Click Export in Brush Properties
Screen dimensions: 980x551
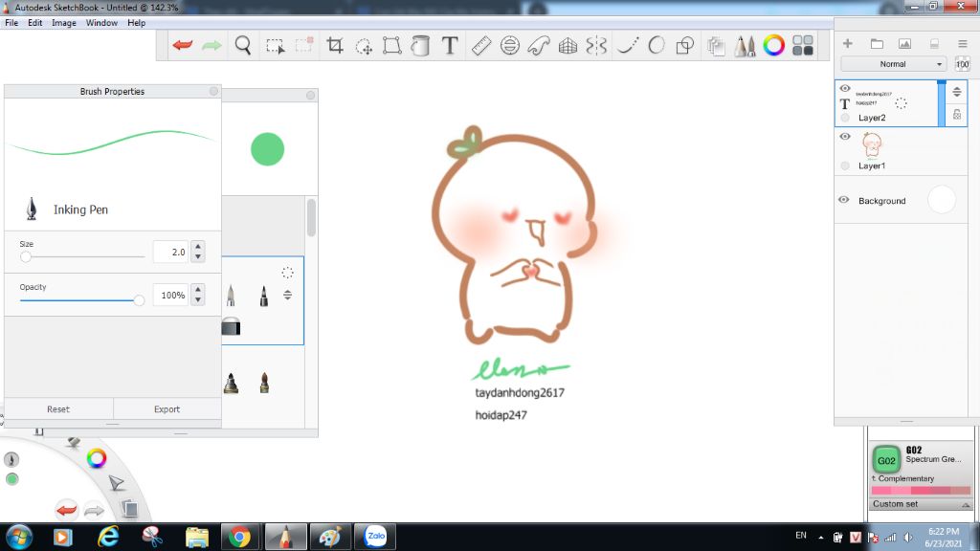pyautogui.click(x=167, y=409)
